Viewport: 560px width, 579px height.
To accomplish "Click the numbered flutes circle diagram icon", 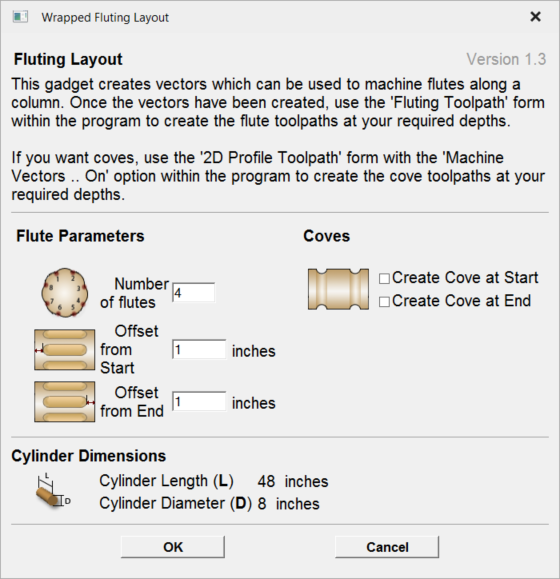I will (x=65, y=292).
